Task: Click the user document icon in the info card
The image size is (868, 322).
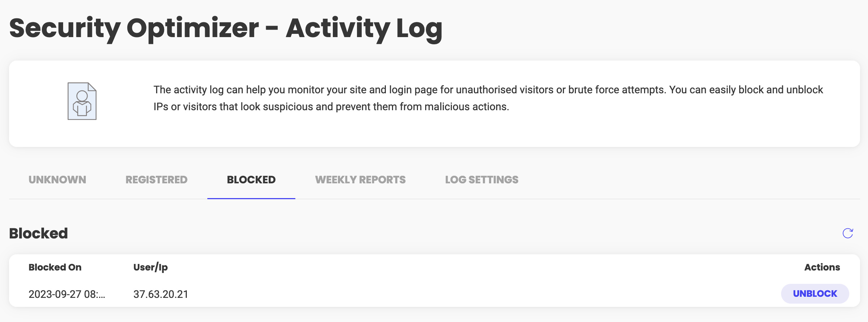Action: [x=82, y=101]
